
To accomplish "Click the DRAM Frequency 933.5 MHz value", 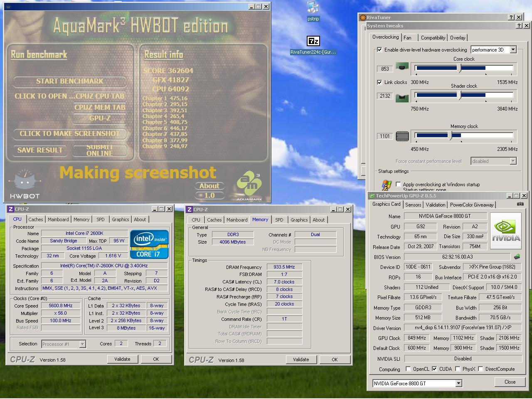I will [x=284, y=267].
